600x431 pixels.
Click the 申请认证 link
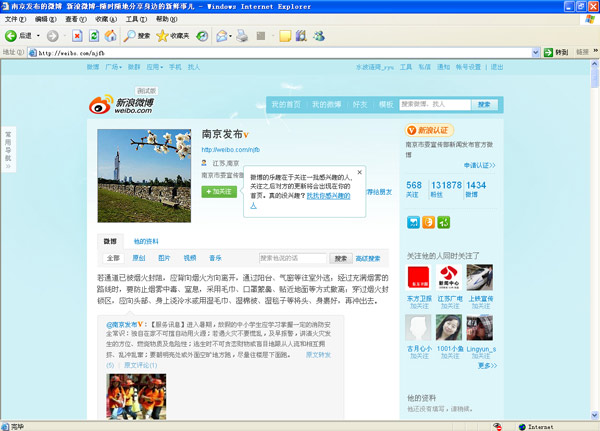479,165
